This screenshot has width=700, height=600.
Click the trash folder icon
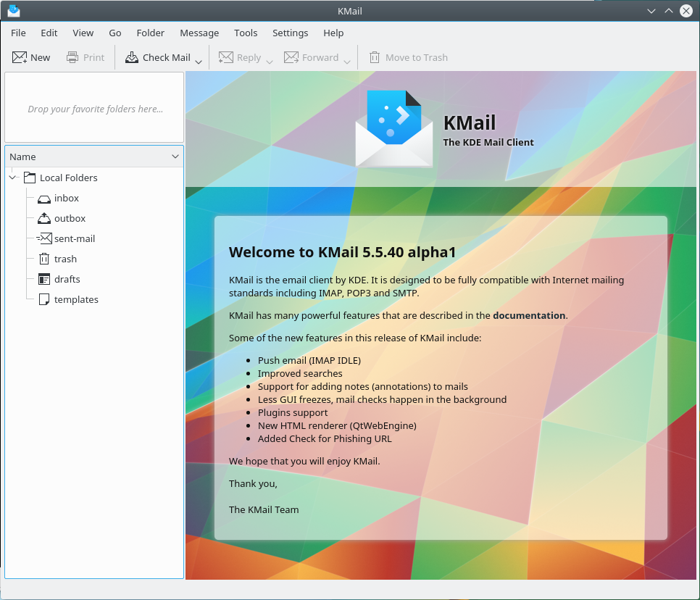coord(44,259)
